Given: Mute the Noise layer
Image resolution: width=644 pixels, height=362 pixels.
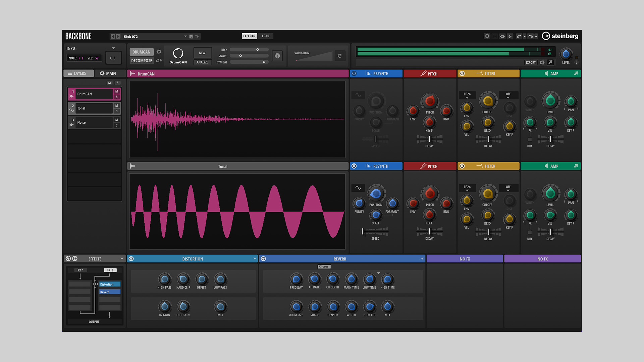Looking at the screenshot, I should pyautogui.click(x=117, y=120).
